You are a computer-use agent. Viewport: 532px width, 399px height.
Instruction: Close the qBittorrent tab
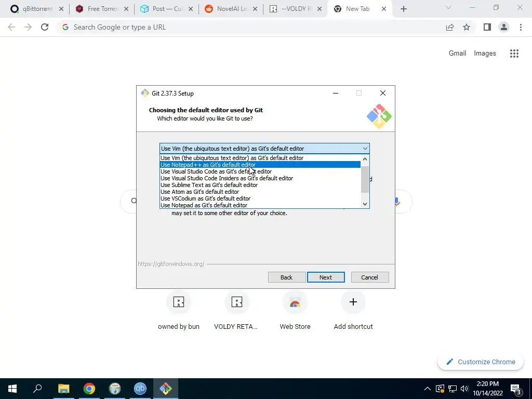click(61, 9)
